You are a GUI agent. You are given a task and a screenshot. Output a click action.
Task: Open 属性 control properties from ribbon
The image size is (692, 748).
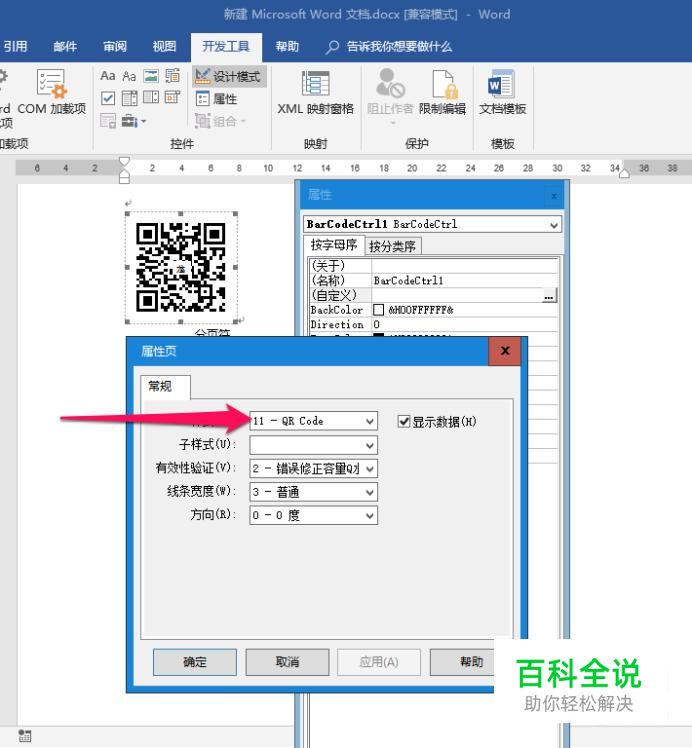(217, 99)
